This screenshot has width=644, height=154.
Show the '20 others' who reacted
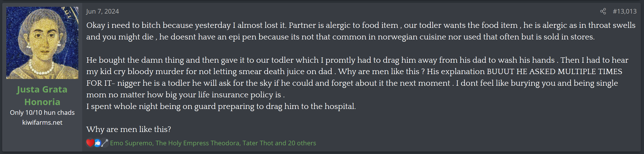click(302, 143)
